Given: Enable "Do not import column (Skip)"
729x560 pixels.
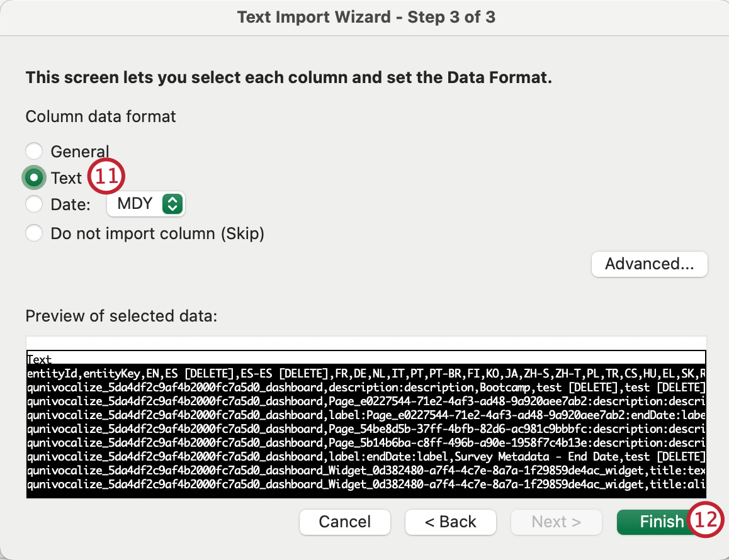Looking at the screenshot, I should 34,233.
